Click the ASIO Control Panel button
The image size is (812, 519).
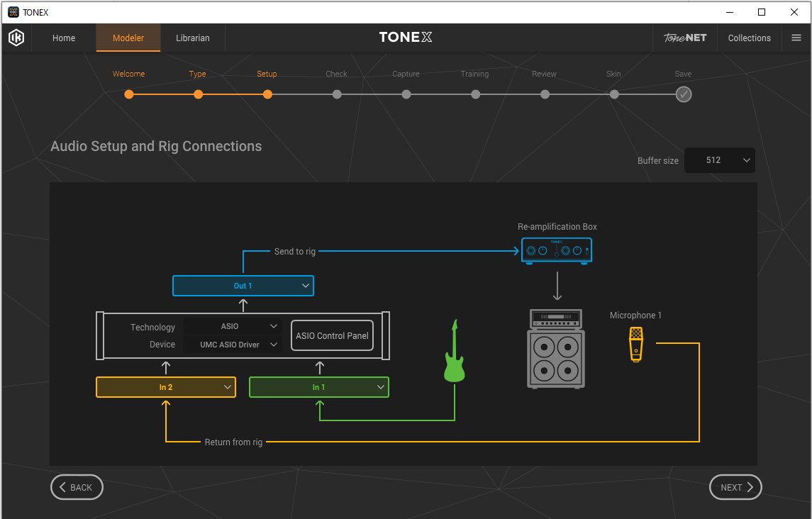(332, 335)
